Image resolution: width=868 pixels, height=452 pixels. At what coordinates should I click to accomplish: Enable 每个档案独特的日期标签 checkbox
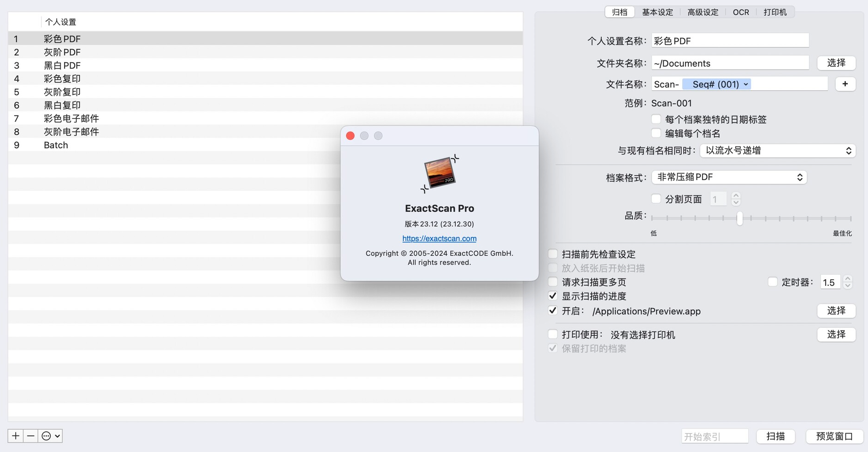click(x=656, y=119)
